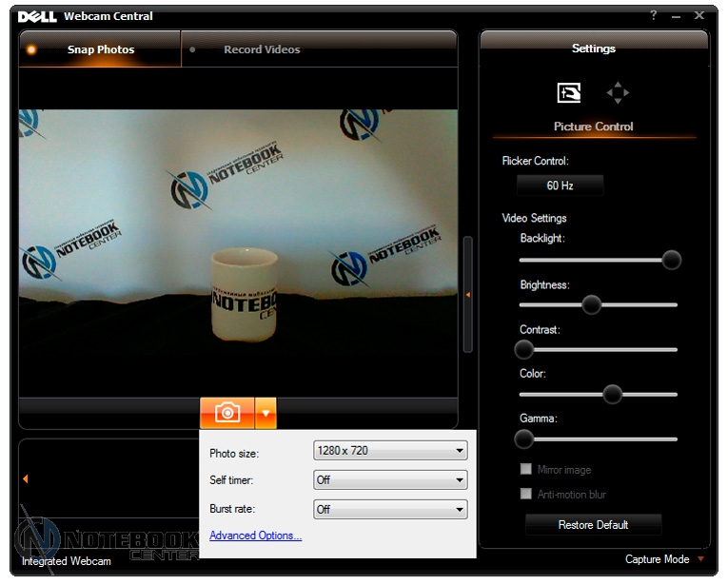Open the Self timer dropdown

(x=390, y=480)
